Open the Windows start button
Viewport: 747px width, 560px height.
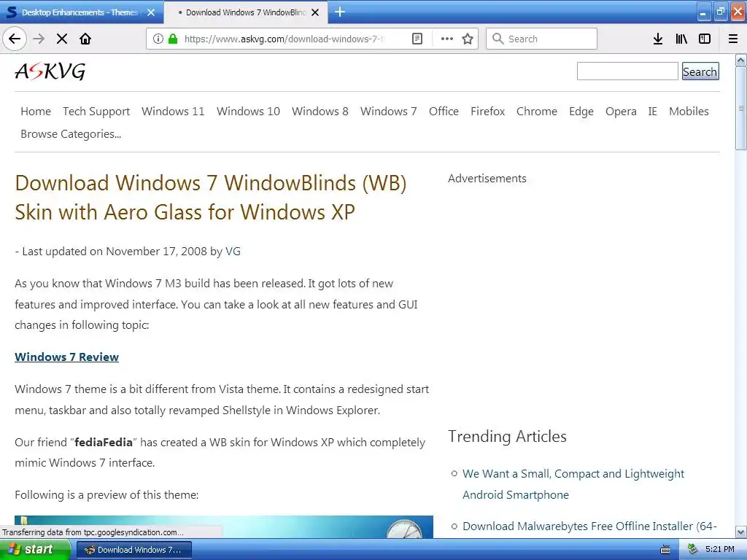[35, 549]
